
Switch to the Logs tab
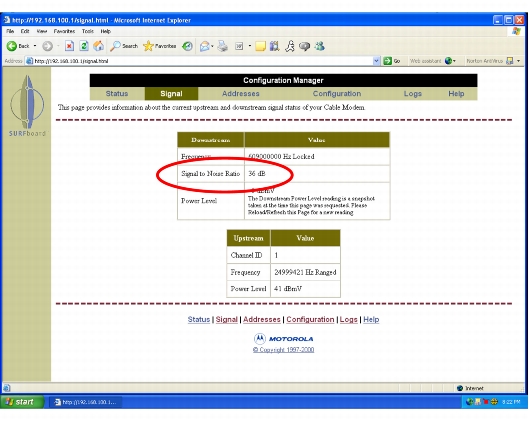[413, 94]
